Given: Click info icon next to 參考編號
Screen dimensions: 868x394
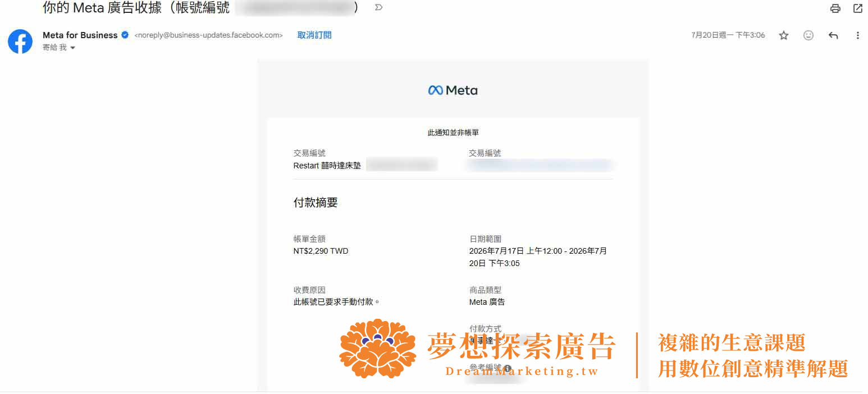Looking at the screenshot, I should 508,368.
